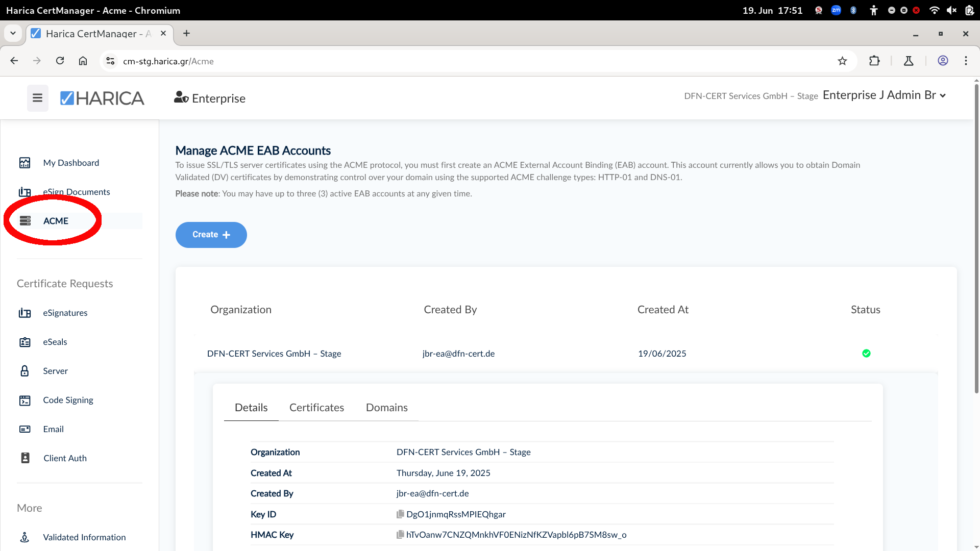
Task: Open Server certificate requests
Action: pos(55,371)
